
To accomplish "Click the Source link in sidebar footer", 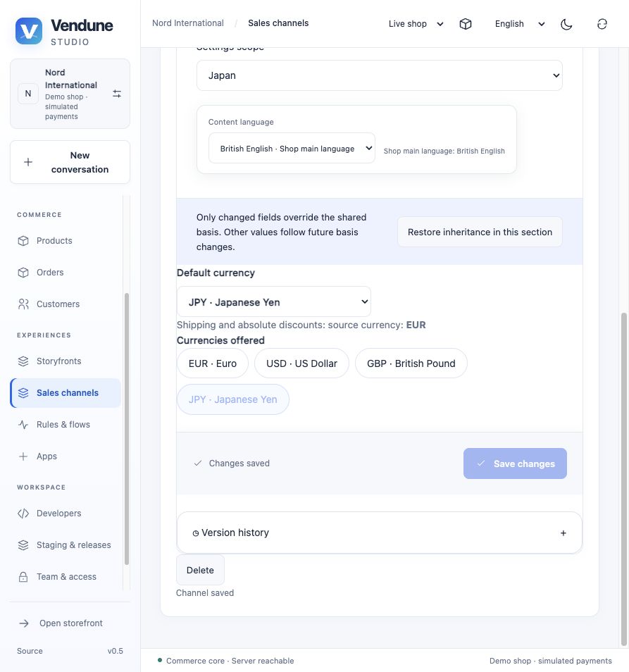I will tap(30, 651).
